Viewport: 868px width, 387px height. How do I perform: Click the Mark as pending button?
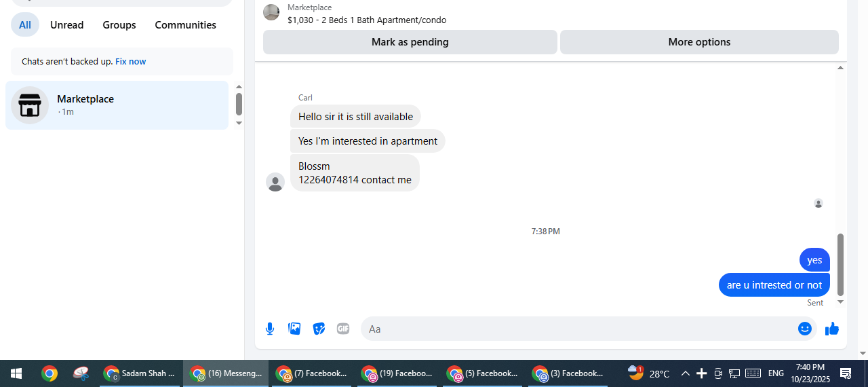[410, 42]
